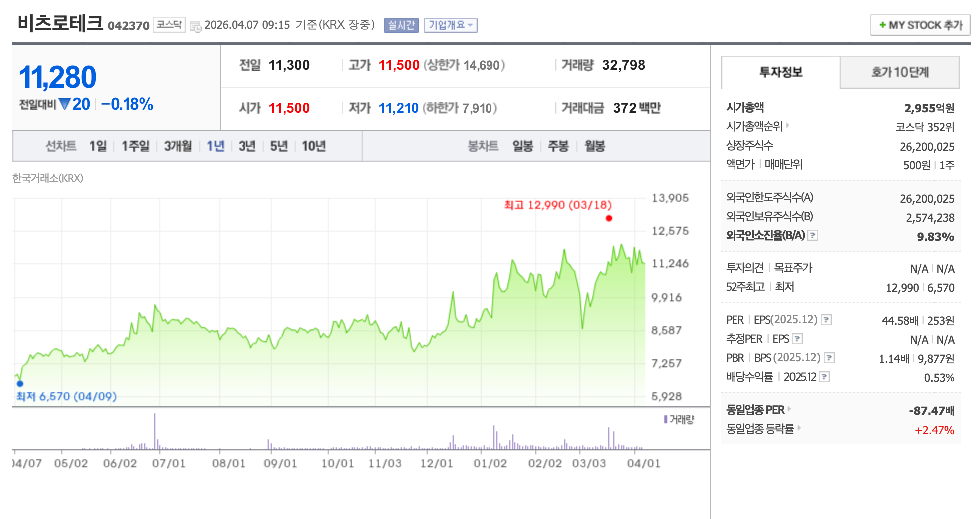Open the help icon next to PER EPS(2025.12)
This screenshot has height=519, width=980.
click(x=826, y=320)
